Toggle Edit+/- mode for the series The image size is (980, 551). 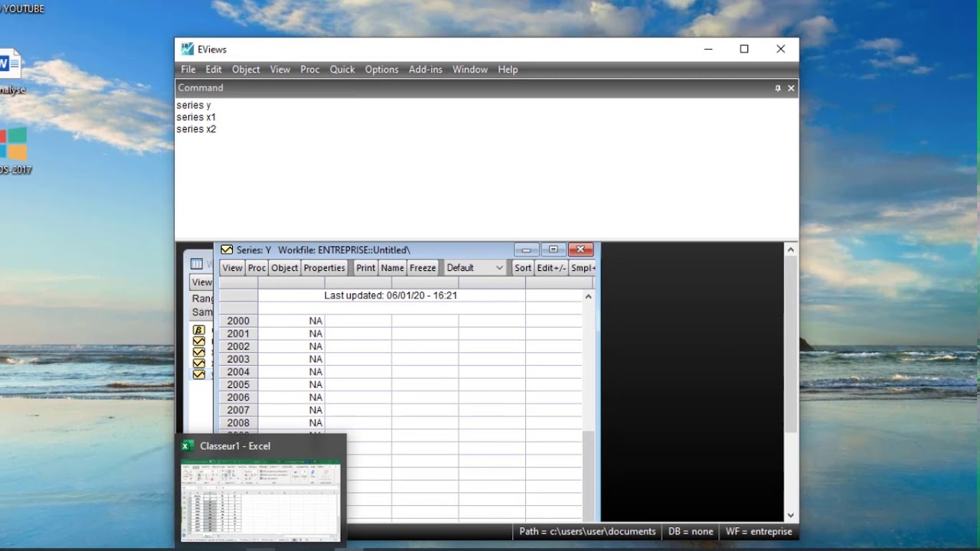(551, 268)
